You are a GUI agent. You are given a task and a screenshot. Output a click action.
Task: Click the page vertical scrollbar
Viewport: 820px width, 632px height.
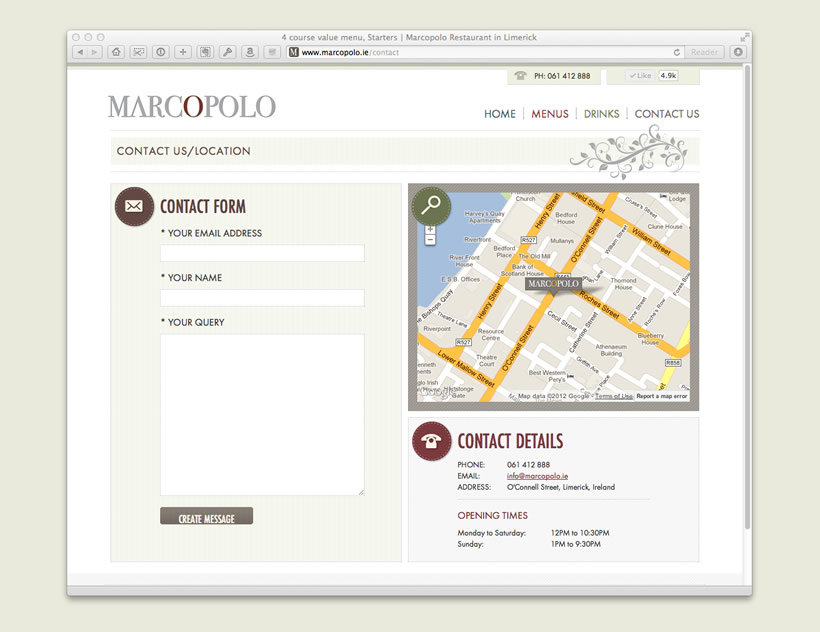(747, 297)
